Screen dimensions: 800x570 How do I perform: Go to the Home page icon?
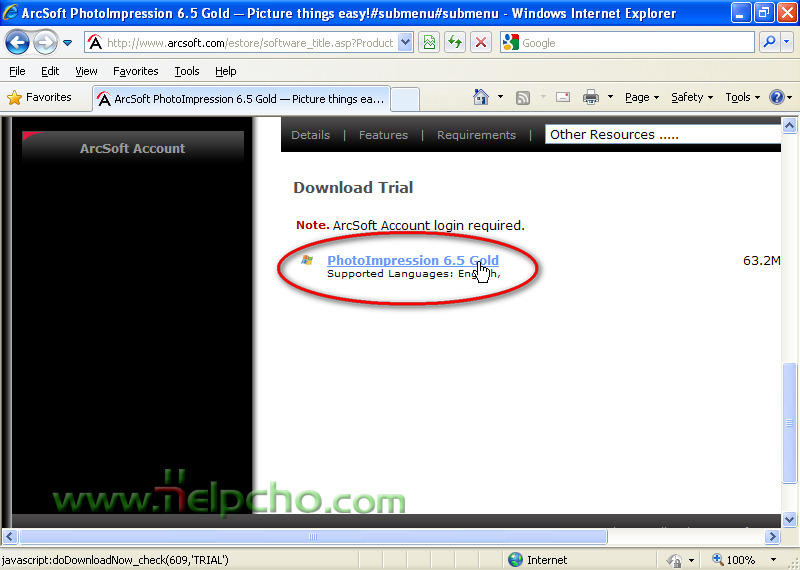[x=481, y=97]
